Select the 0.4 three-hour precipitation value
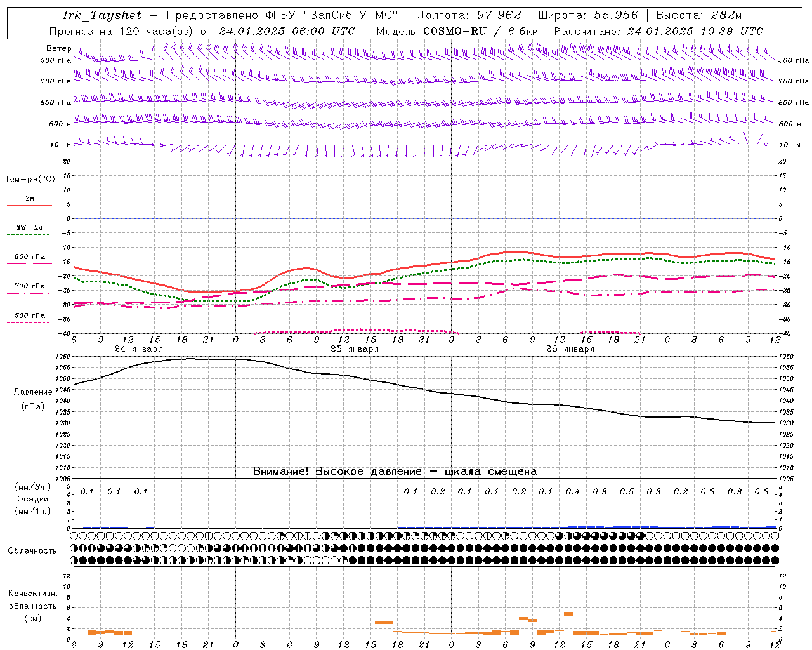 573,491
